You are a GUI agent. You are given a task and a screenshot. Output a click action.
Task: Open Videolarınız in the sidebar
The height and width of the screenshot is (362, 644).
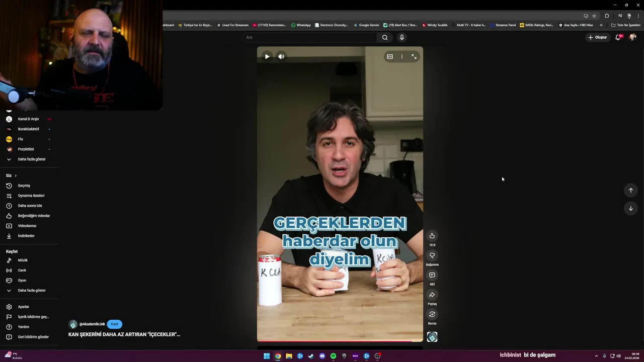point(29,226)
